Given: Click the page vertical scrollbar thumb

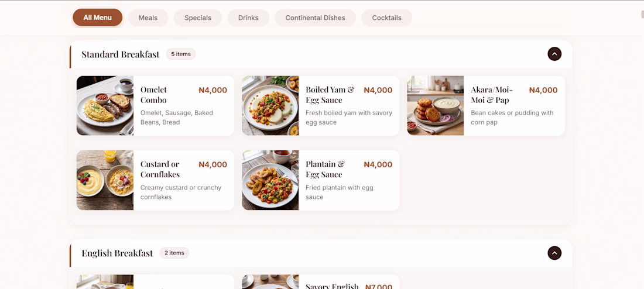Looking at the screenshot, I should pyautogui.click(x=642, y=14).
